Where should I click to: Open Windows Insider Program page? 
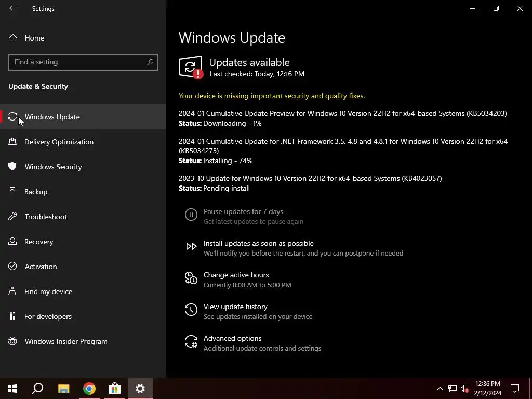[83, 341]
